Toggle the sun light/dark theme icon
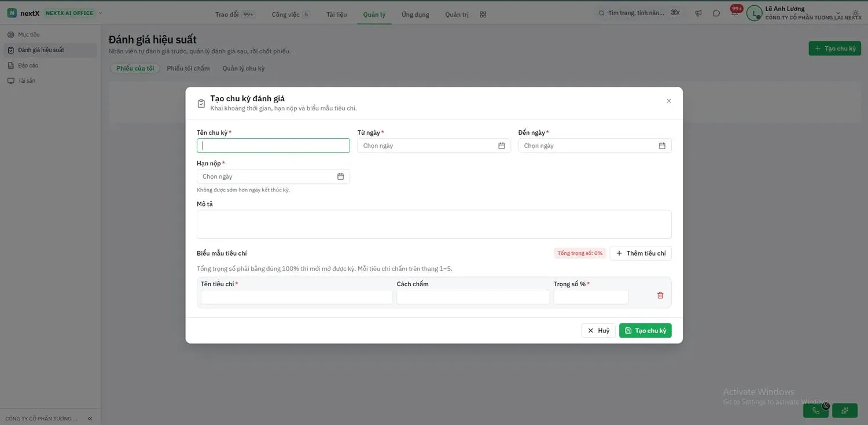Screen dimensions: 868x425 coord(856,13)
